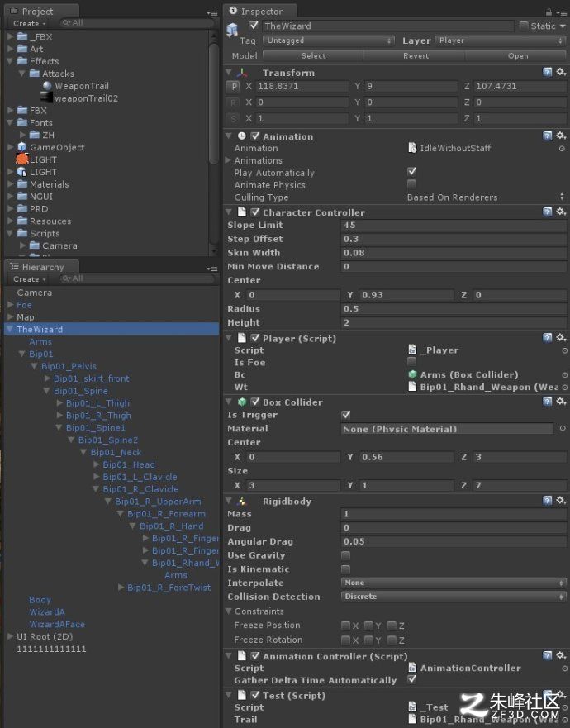Click the Inspector lock icon

pyautogui.click(x=549, y=12)
